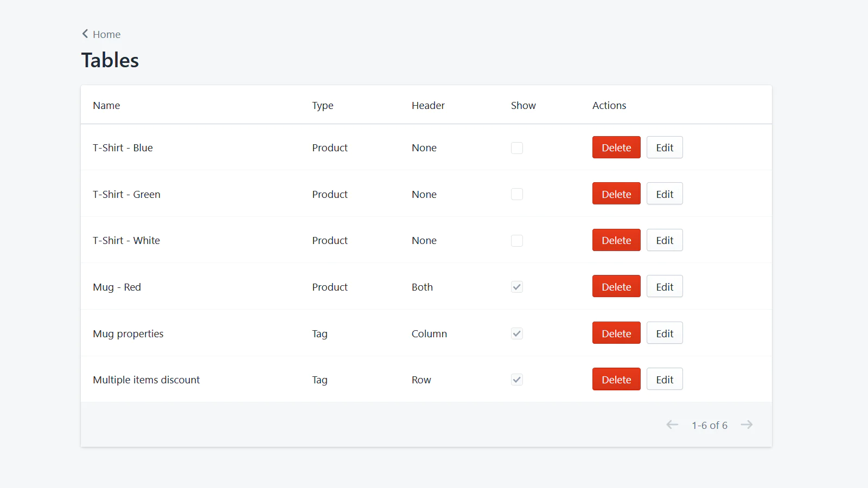The image size is (868, 488).
Task: Click the back chevron icon beside Home
Action: click(85, 34)
